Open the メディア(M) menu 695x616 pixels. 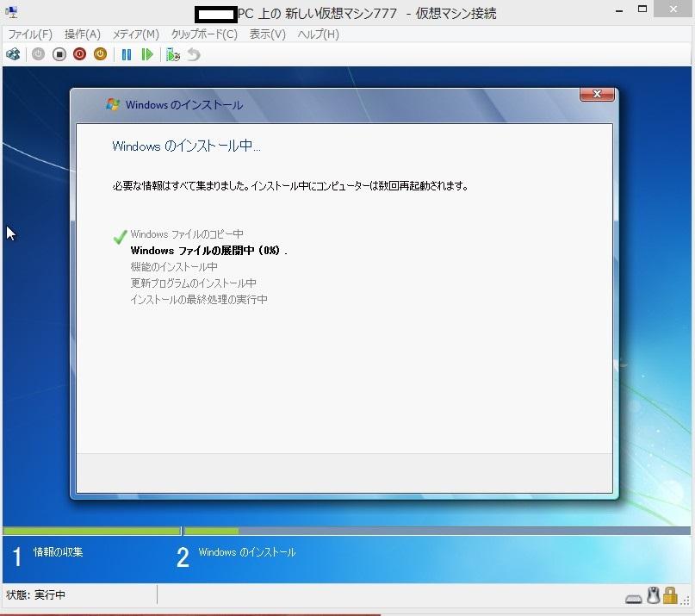(135, 34)
